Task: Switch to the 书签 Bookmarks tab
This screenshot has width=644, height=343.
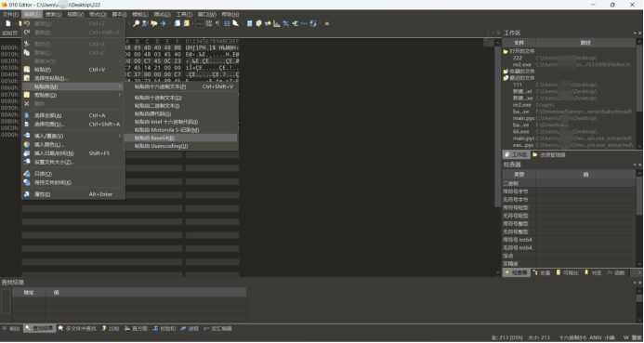Action: coord(593,272)
